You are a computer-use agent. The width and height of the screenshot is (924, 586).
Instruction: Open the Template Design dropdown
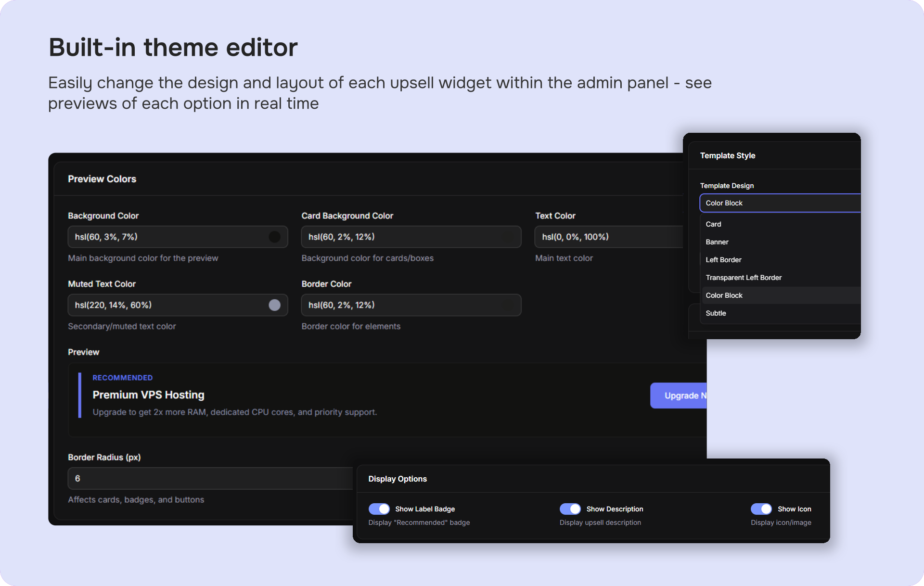coord(779,203)
